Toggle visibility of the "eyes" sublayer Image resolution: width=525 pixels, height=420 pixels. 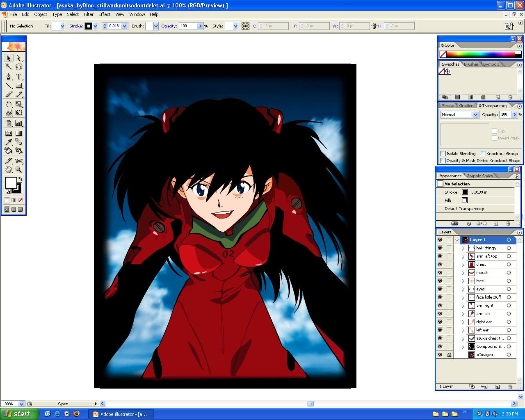coord(440,289)
